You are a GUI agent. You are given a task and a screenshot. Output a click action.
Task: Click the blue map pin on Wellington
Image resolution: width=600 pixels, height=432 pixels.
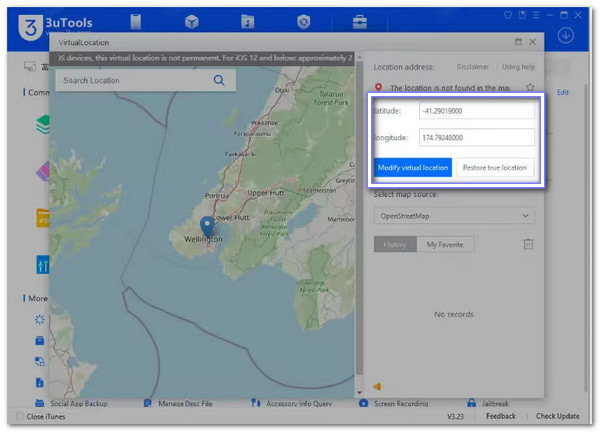pos(207,226)
